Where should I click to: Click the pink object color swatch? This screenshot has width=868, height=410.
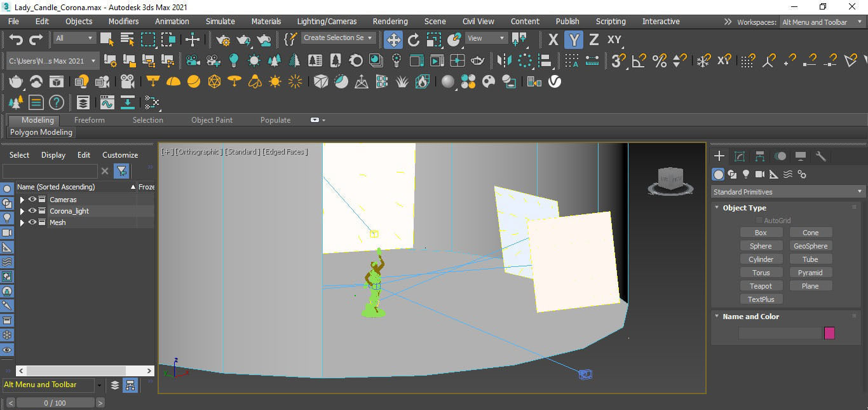coord(829,333)
